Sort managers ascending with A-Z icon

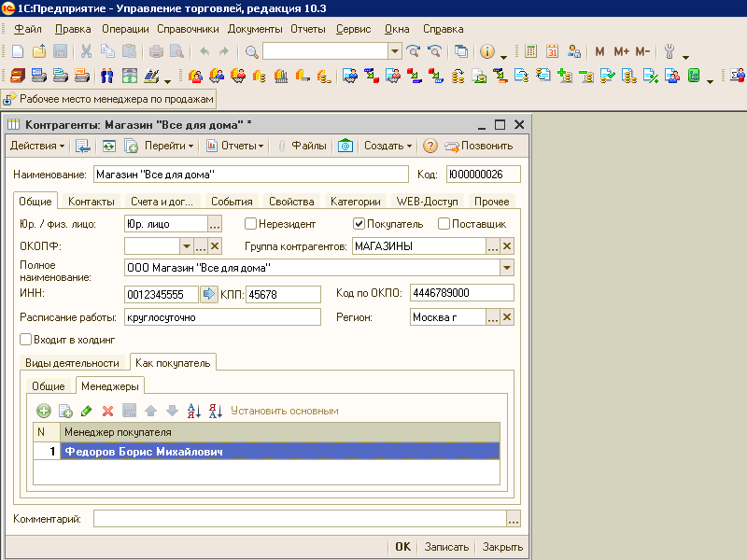[194, 411]
